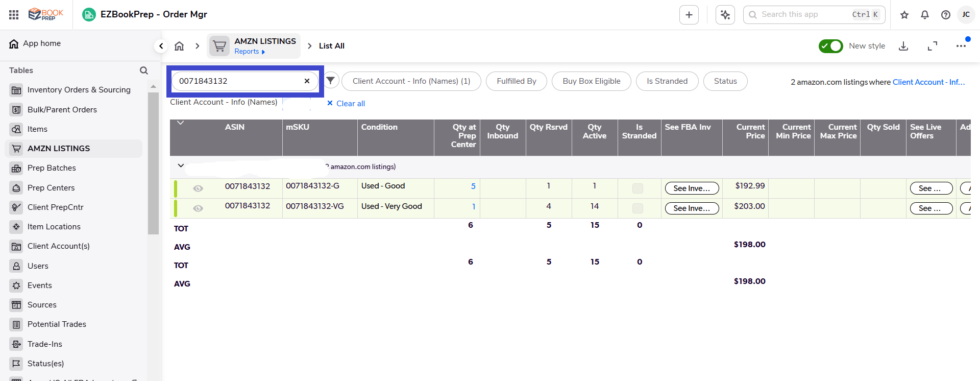Viewport: 980px width, 381px height.
Task: Open the Events table
Action: (74, 285)
